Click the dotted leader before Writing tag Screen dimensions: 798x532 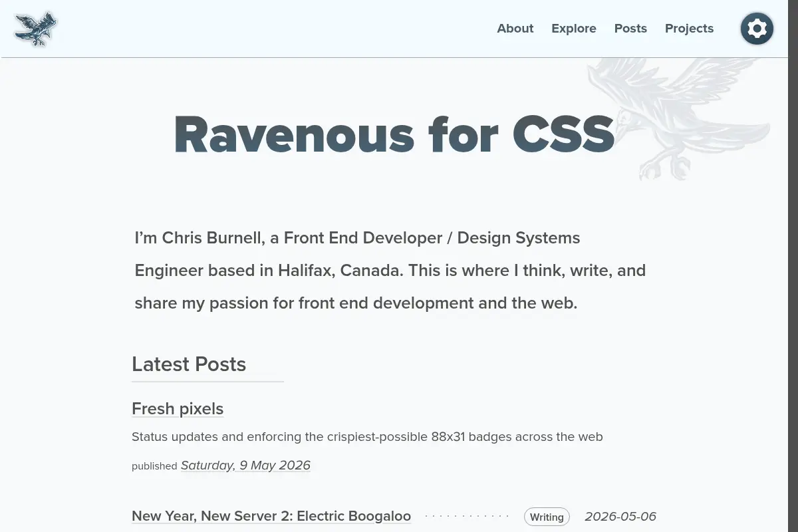click(467, 516)
